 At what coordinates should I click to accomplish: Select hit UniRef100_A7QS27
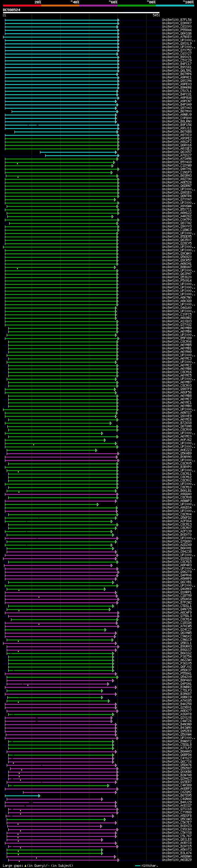click(x=177, y=156)
